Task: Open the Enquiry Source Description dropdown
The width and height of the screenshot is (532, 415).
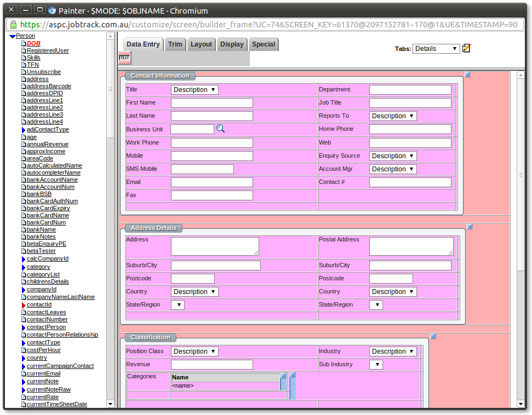Action: (393, 155)
